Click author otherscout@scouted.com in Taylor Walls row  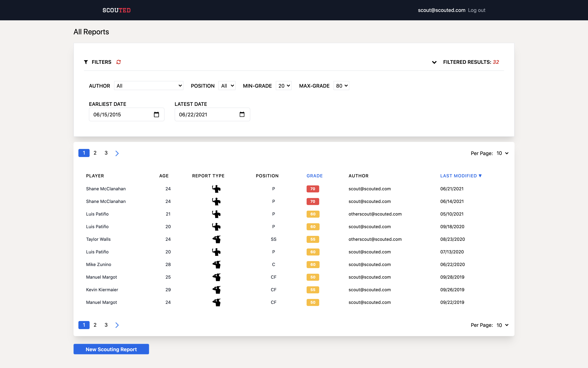click(375, 239)
